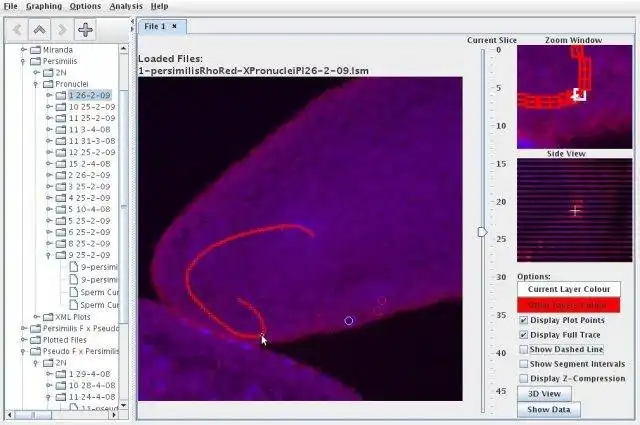Expand the 15 2-4-08 tree node
Image resolution: width=640 pixels, height=425 pixels.
(49, 164)
